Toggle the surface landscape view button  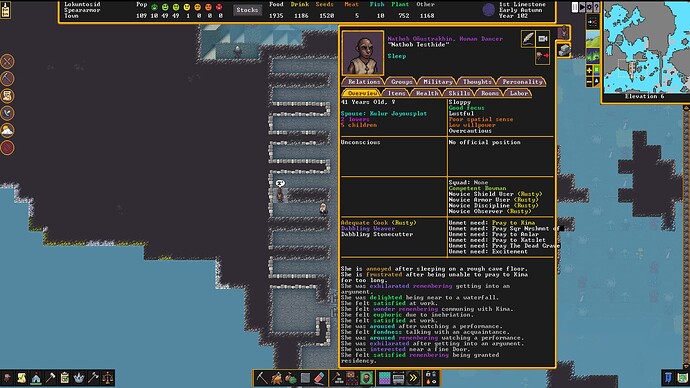pyautogui.click(x=593, y=40)
